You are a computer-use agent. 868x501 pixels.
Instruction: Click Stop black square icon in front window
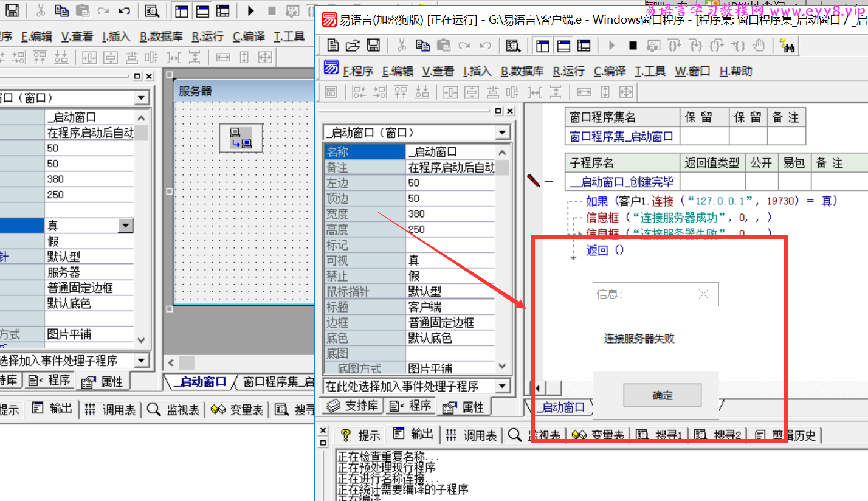click(633, 46)
